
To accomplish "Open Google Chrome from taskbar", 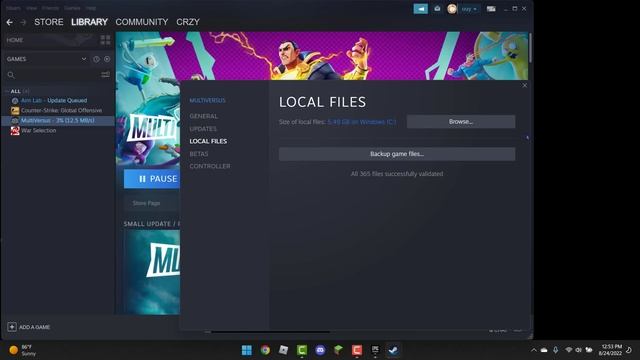I will (x=265, y=350).
